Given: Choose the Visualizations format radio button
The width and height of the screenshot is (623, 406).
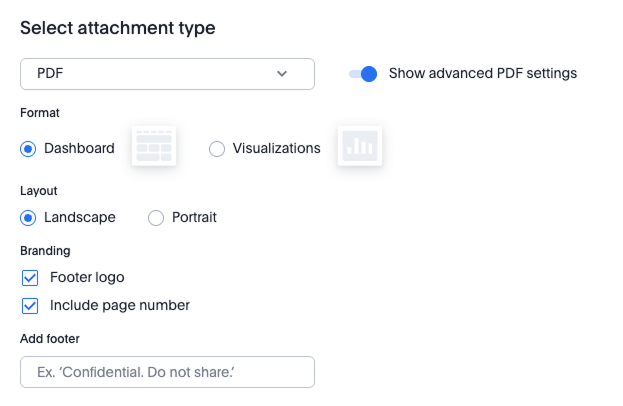Looking at the screenshot, I should click(x=217, y=148).
